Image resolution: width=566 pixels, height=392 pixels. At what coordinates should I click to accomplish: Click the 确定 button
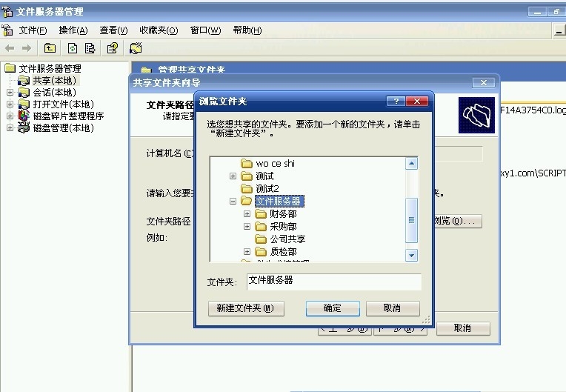tap(333, 308)
